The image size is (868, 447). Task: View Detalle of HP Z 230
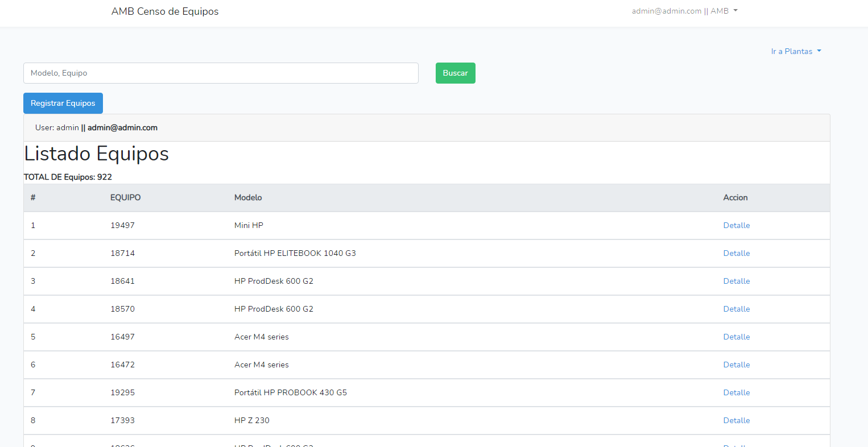click(x=736, y=420)
